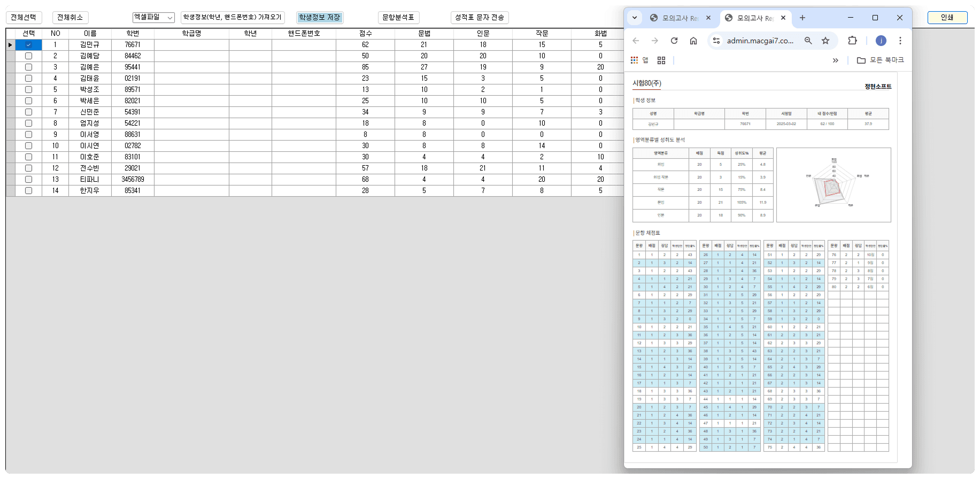Expand the browser tab search chevron
This screenshot has height=479, width=980.
coord(635,18)
